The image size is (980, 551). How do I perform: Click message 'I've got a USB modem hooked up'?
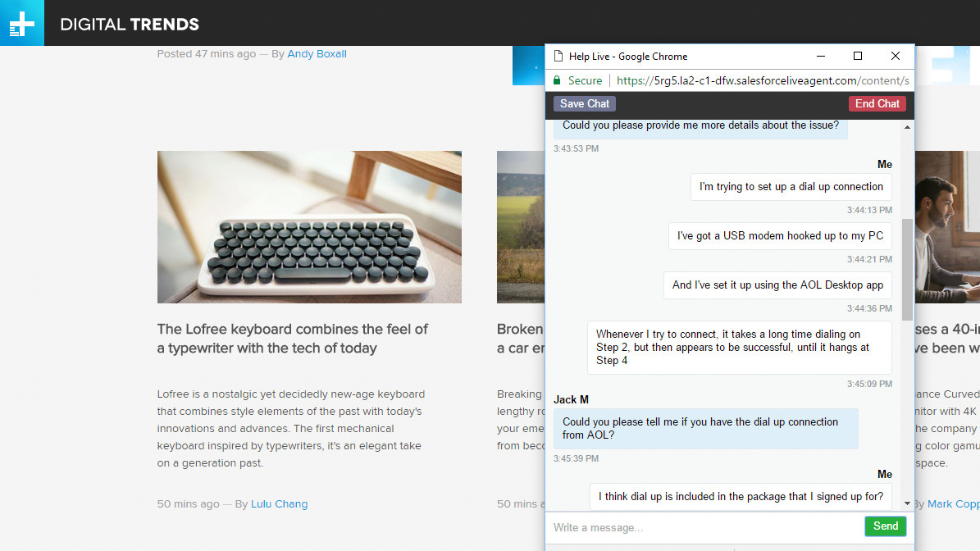[780, 236]
